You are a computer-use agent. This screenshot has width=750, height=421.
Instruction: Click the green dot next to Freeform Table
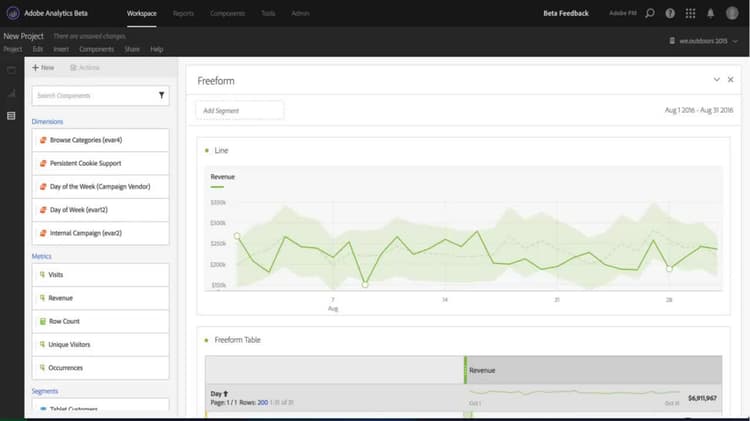click(207, 340)
